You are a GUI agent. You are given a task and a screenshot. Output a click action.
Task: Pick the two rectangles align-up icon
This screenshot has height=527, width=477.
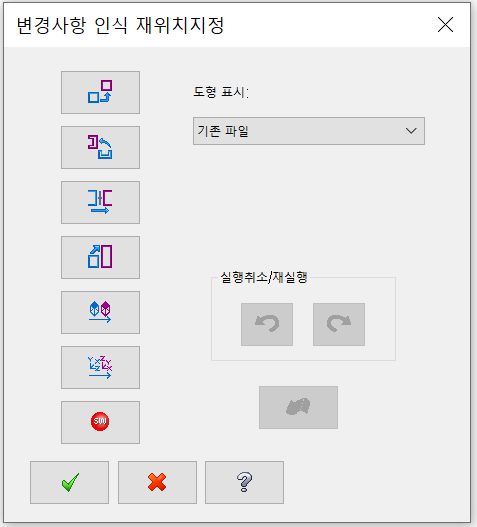pos(100,257)
